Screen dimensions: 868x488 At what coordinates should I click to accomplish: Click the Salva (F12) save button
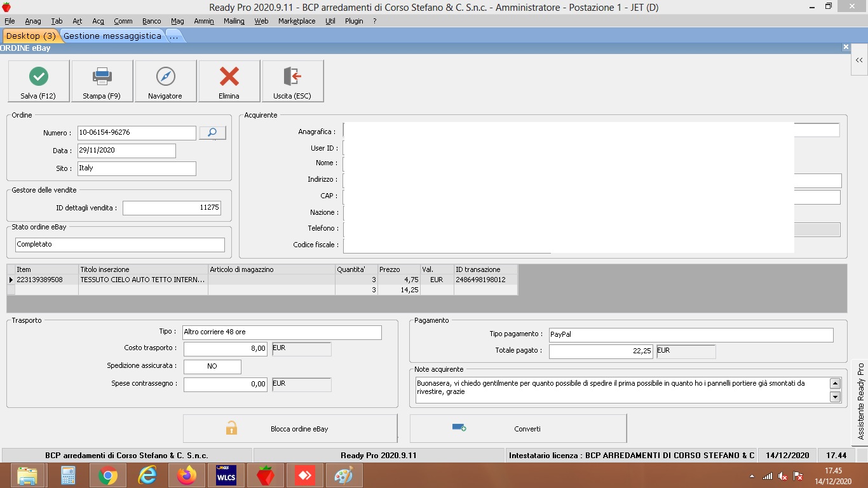[x=38, y=81]
